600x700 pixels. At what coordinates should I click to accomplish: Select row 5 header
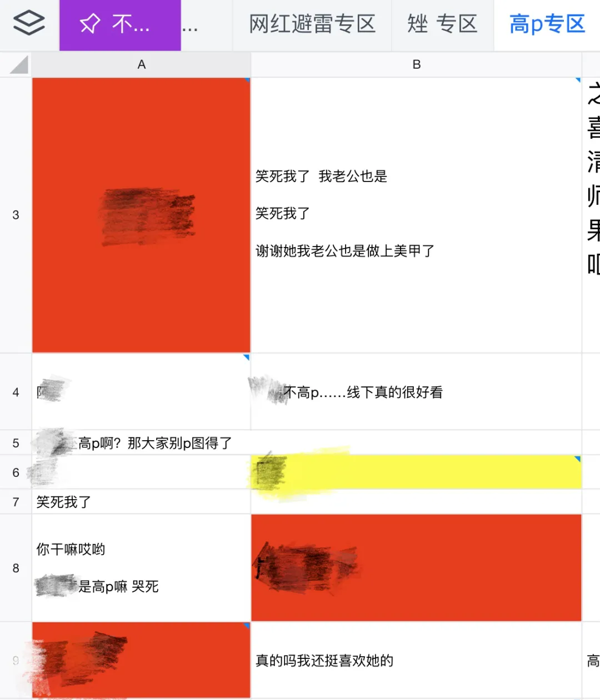coord(16,443)
